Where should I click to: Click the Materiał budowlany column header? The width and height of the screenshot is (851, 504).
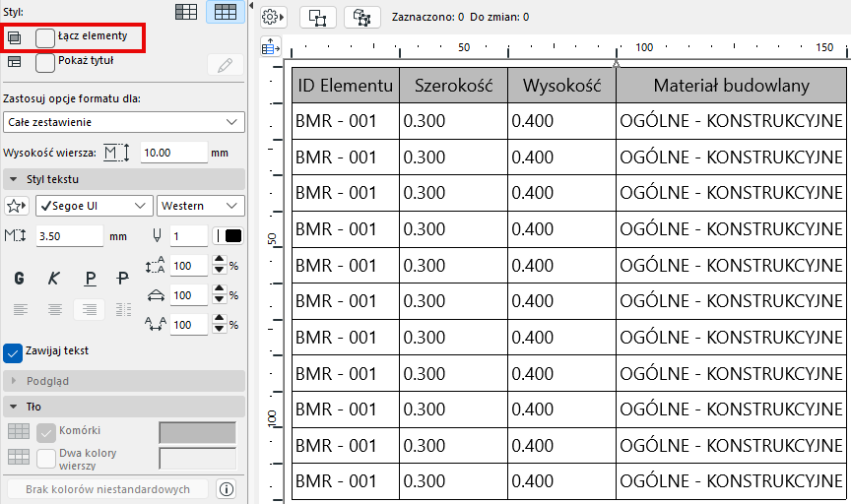tap(731, 86)
